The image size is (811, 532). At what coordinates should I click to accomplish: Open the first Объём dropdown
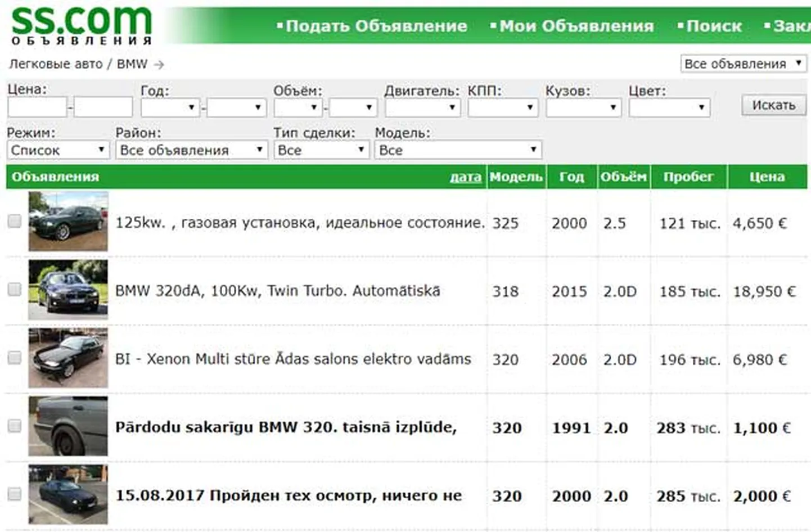[x=298, y=107]
